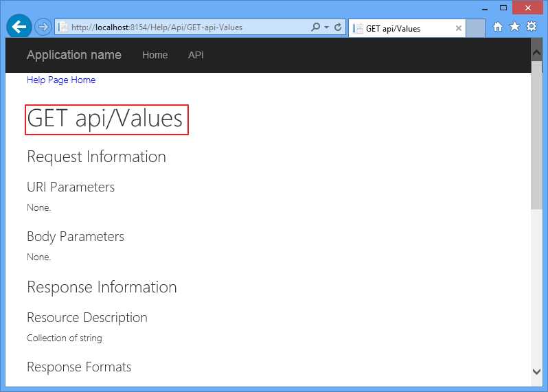This screenshot has height=392, width=548.
Task: Click the URI Parameters heading
Action: 71,187
